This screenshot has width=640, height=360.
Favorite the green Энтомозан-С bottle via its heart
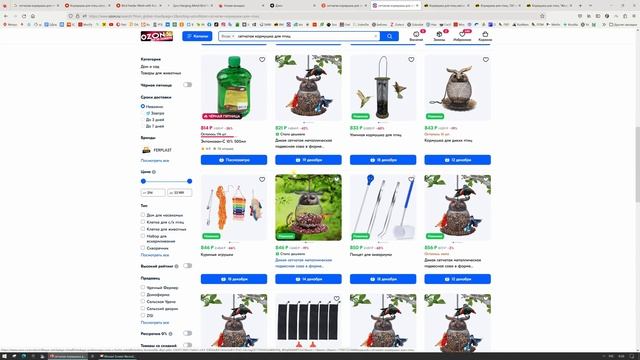pyautogui.click(x=262, y=60)
